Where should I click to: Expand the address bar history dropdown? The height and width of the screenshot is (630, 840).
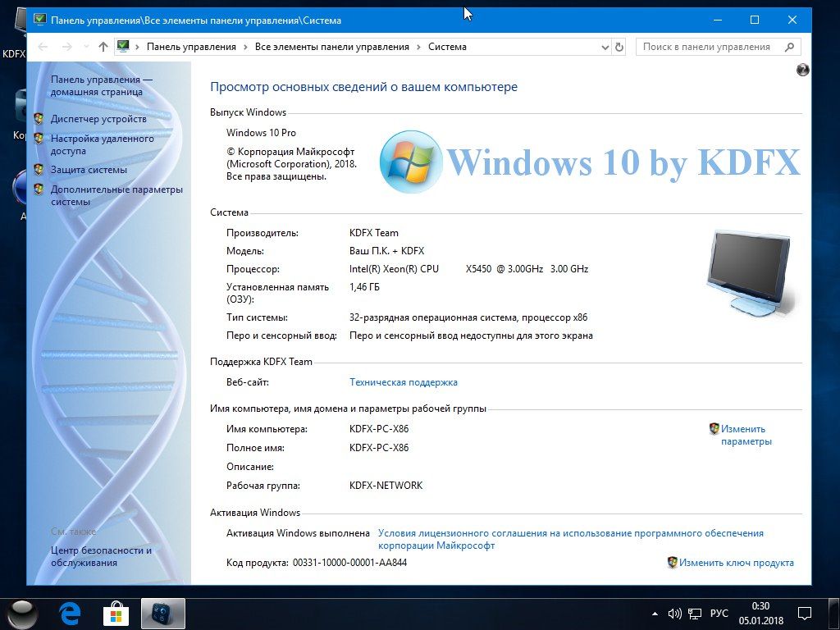605,47
